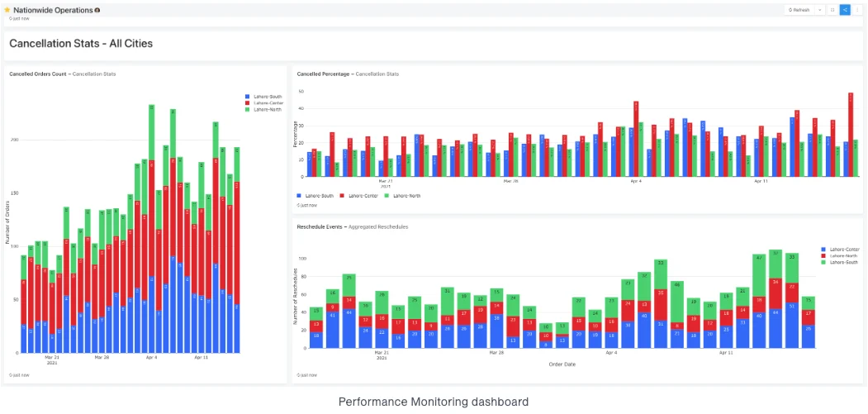Open Cancellation Stats query link beside Cancelled Percentage
868x414 pixels.
[377, 74]
